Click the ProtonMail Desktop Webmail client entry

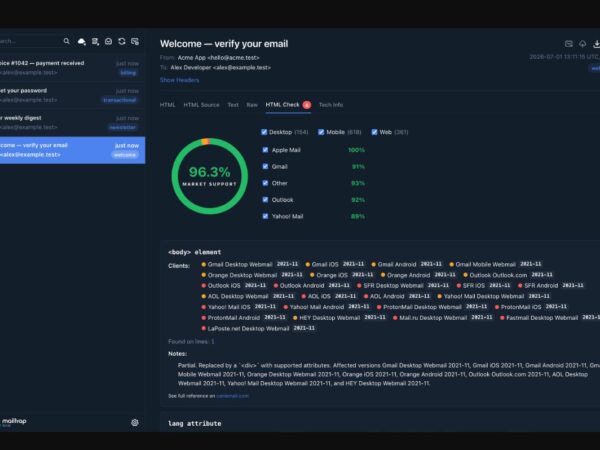433,307
